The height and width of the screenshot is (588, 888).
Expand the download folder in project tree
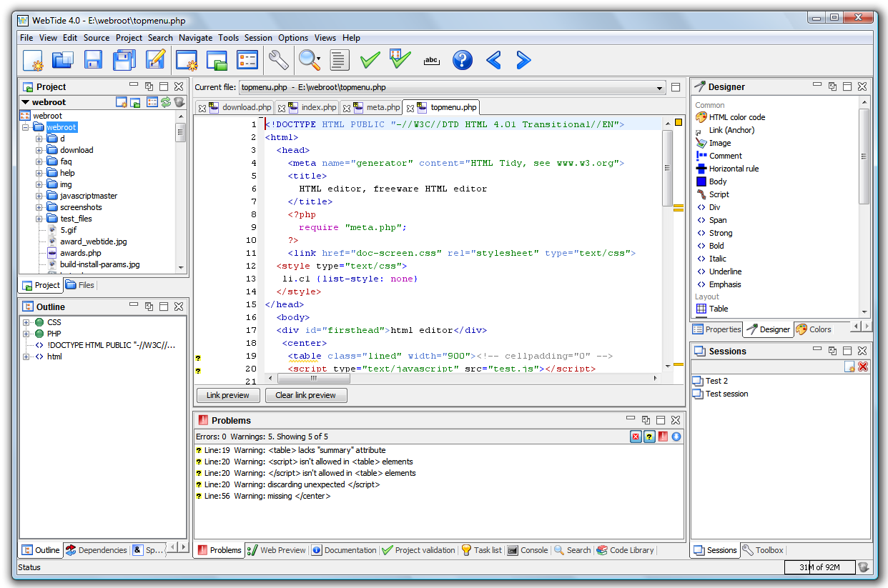pyautogui.click(x=39, y=150)
